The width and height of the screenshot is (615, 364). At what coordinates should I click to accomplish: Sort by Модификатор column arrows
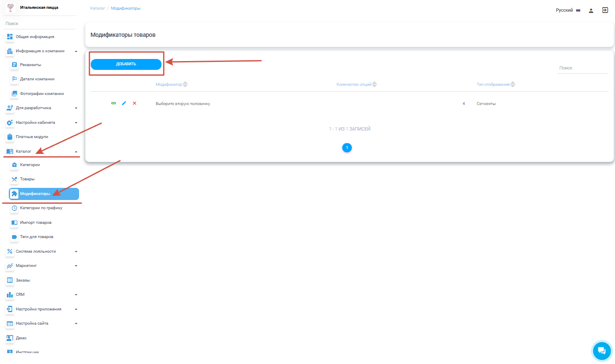click(185, 85)
